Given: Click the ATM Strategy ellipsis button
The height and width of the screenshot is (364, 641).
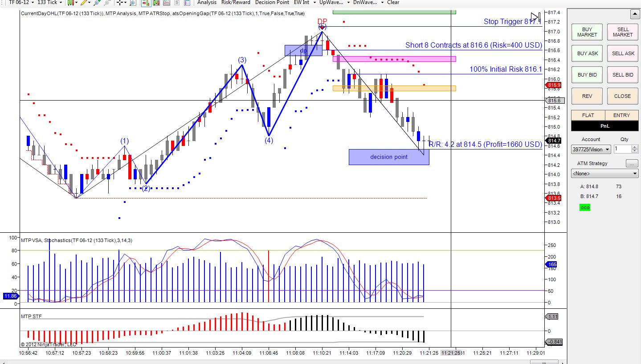Looking at the screenshot, I should (632, 163).
